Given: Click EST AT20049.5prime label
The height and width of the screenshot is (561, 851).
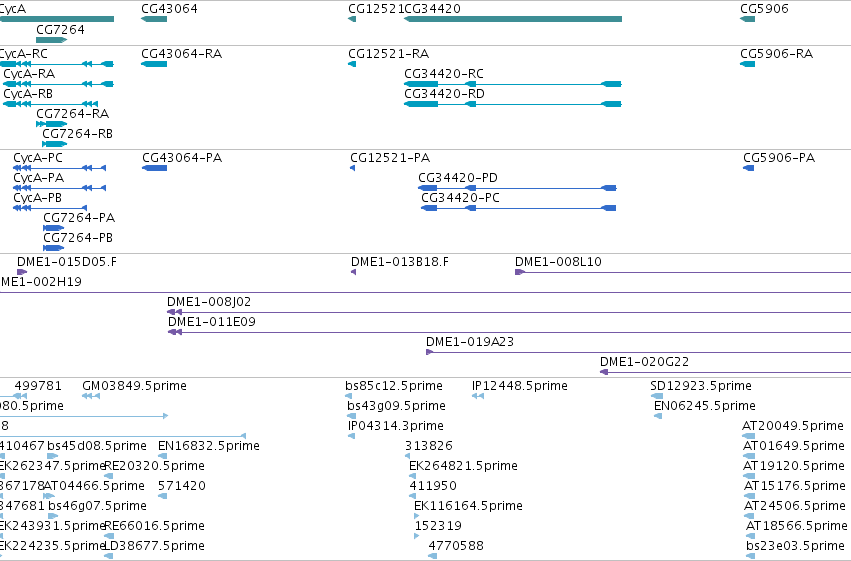Looking at the screenshot, I should tap(793, 426).
